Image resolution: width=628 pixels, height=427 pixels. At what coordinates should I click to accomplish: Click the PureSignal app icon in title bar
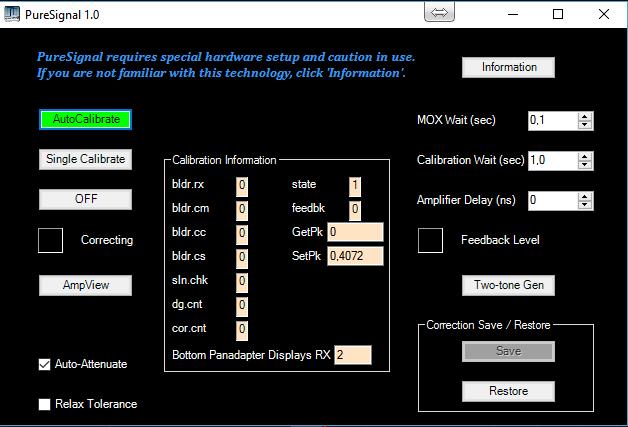pyautogui.click(x=12, y=14)
